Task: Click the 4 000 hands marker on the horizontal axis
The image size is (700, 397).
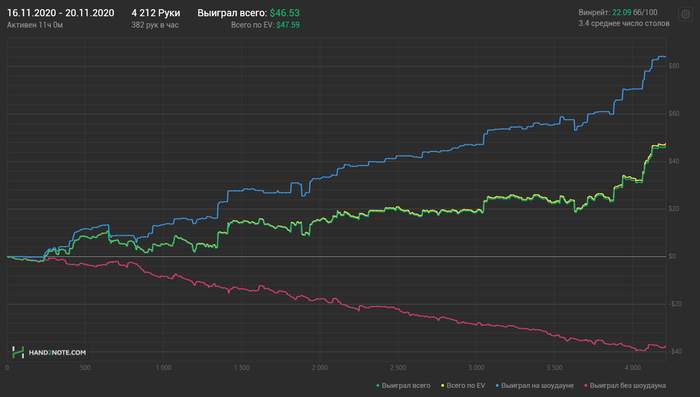Action: (633, 368)
